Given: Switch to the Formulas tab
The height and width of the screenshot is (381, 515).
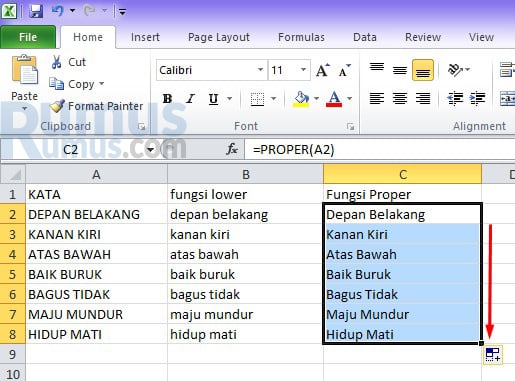Looking at the screenshot, I should click(301, 37).
